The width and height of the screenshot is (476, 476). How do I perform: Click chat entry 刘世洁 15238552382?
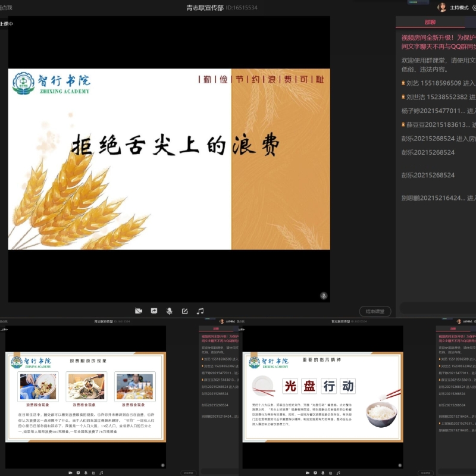pyautogui.click(x=439, y=97)
